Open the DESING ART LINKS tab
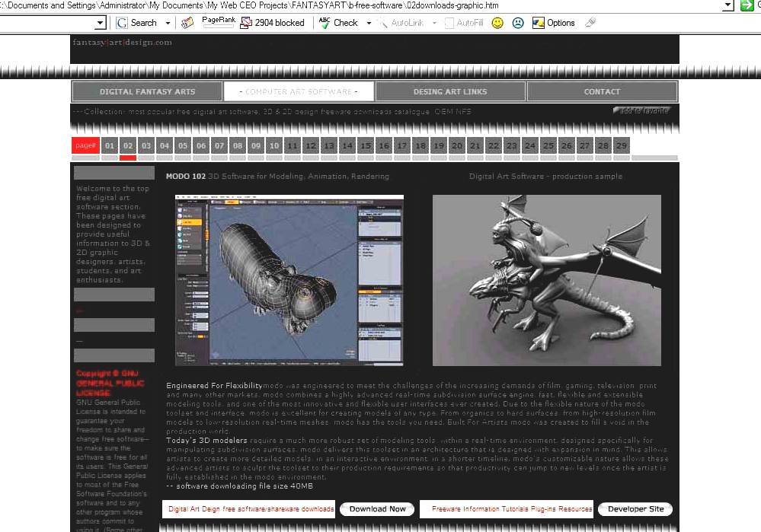Viewport: 761px width, 532px height. (x=450, y=91)
